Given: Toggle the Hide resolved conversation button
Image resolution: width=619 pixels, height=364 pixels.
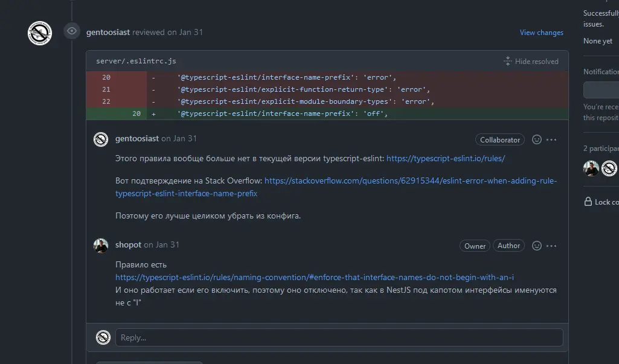Looking at the screenshot, I should [x=531, y=61].
